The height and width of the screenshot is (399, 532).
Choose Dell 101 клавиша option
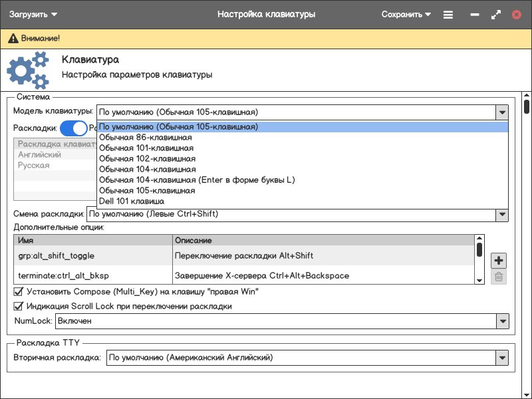[x=132, y=201]
